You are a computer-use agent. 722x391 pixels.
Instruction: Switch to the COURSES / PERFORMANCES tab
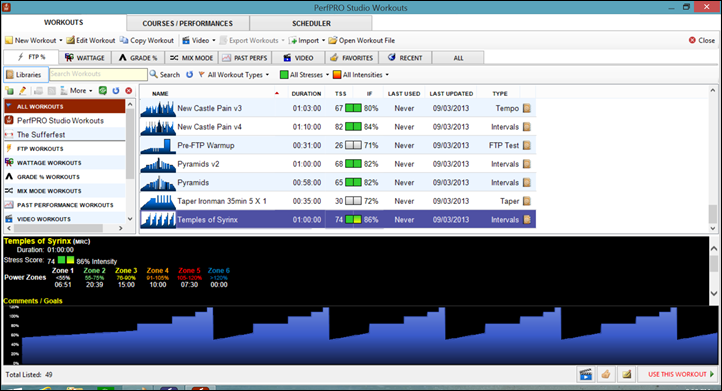[x=187, y=23]
